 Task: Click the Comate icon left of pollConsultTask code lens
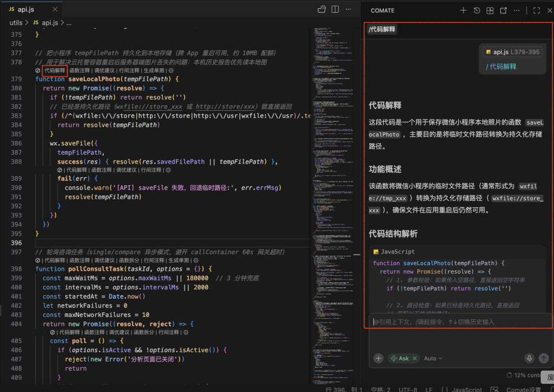click(x=38, y=260)
